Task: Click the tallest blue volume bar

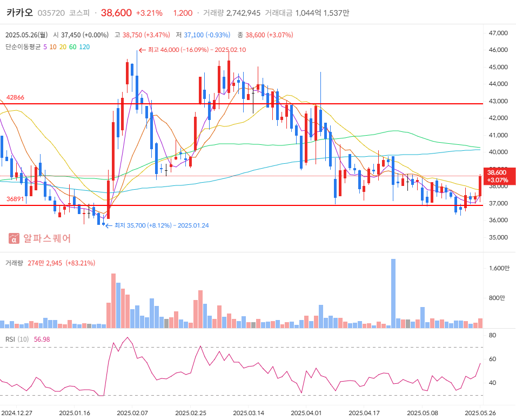Action: 393,294
